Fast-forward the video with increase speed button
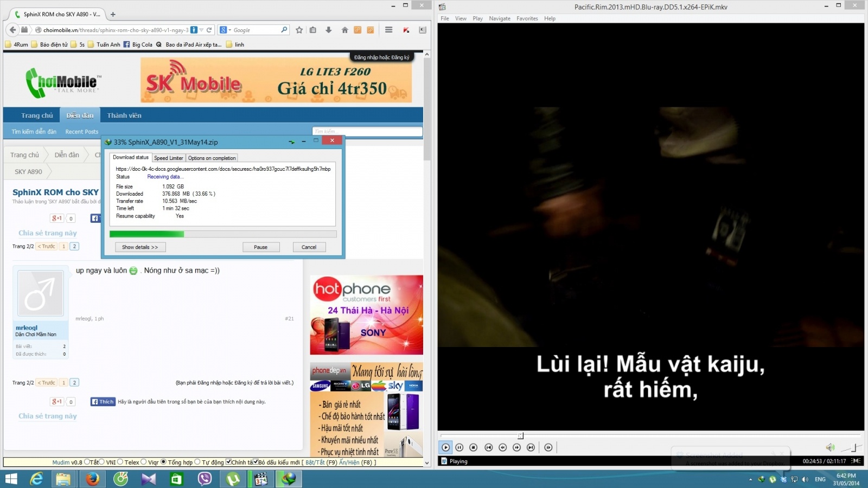This screenshot has width=868, height=488. coord(516,447)
